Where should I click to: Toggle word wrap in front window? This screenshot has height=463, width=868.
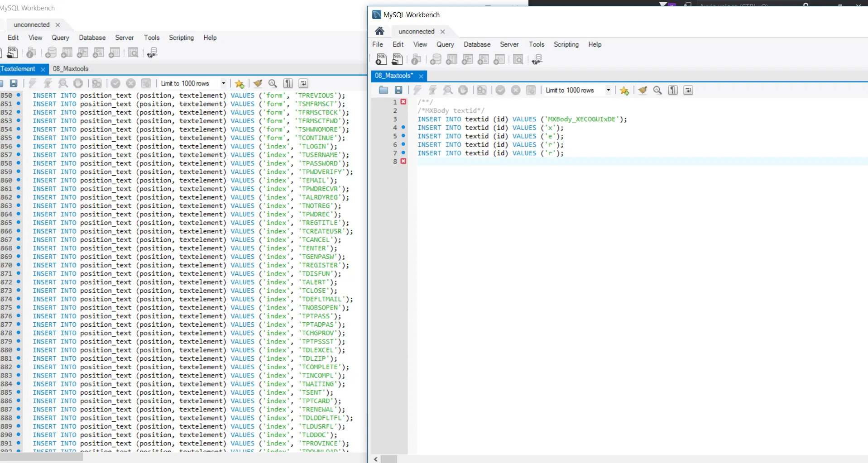click(688, 90)
